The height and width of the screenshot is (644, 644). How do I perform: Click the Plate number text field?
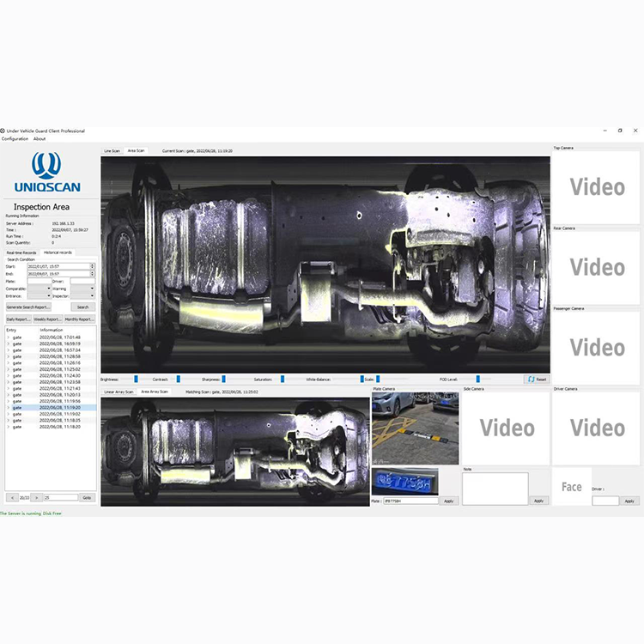pos(410,501)
